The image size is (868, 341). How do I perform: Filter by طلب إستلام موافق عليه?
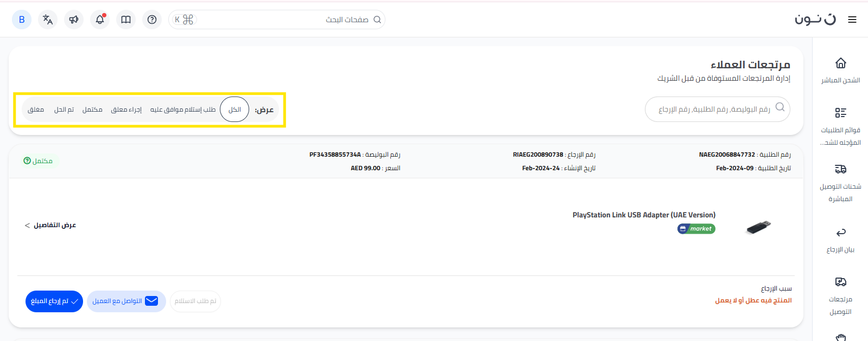[x=183, y=110]
